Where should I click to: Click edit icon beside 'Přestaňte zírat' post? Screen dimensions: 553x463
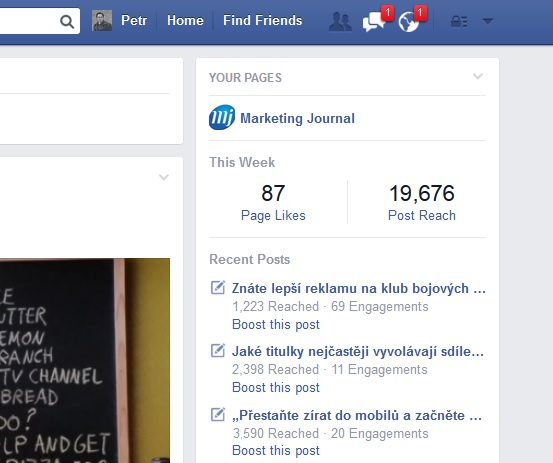(x=218, y=414)
